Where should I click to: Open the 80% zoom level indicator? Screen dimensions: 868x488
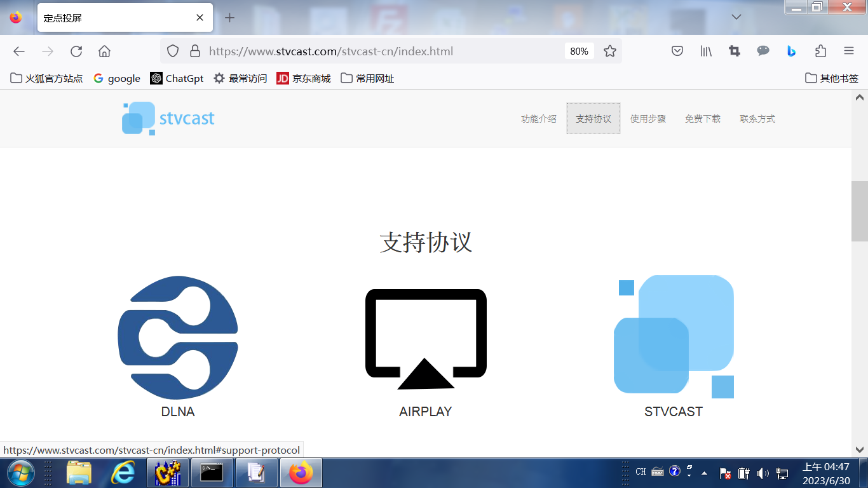click(579, 51)
